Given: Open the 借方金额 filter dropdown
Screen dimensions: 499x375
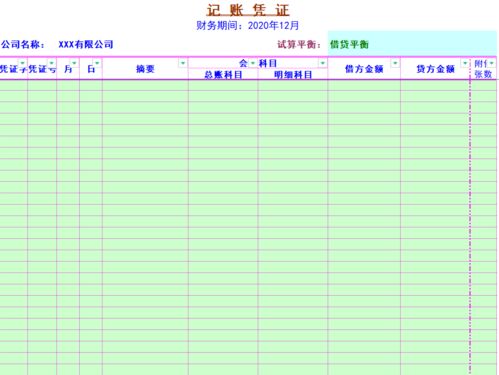Looking at the screenshot, I should click(x=395, y=63).
